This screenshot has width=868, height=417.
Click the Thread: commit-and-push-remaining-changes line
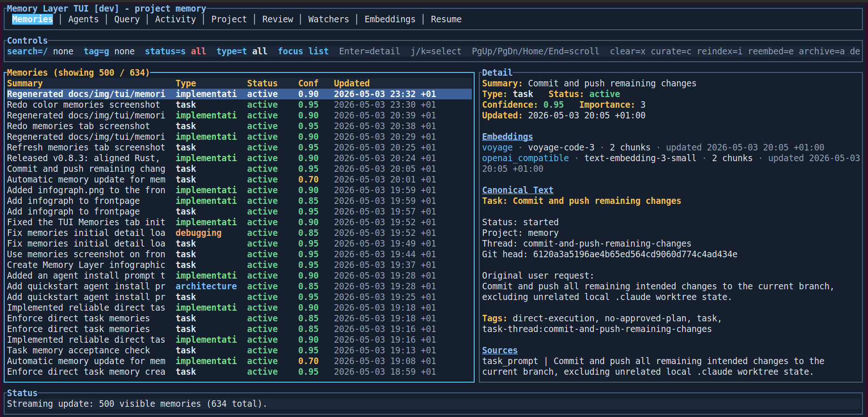point(587,243)
